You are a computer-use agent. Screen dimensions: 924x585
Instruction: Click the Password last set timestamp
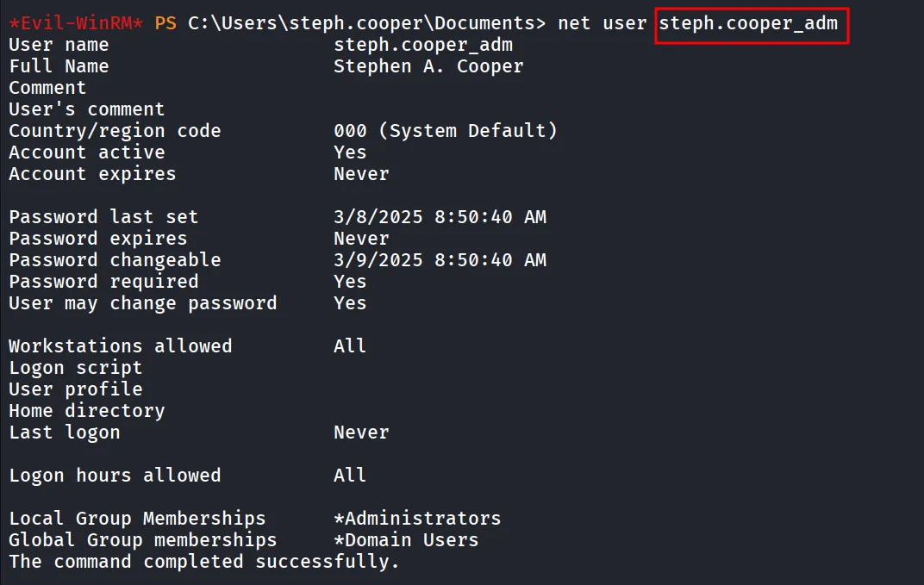tap(440, 217)
